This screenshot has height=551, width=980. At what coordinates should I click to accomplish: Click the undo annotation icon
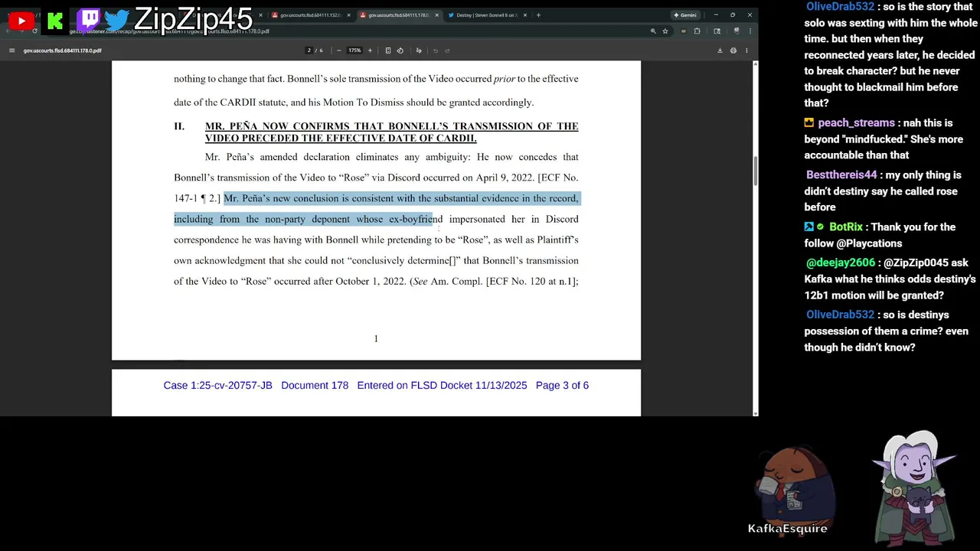coord(436,51)
